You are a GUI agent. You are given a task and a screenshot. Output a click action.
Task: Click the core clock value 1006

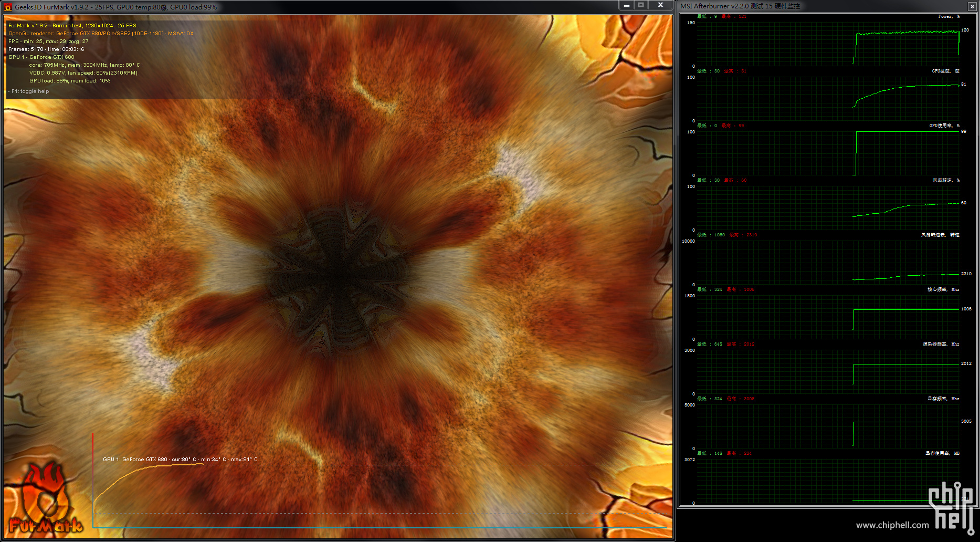(x=966, y=309)
